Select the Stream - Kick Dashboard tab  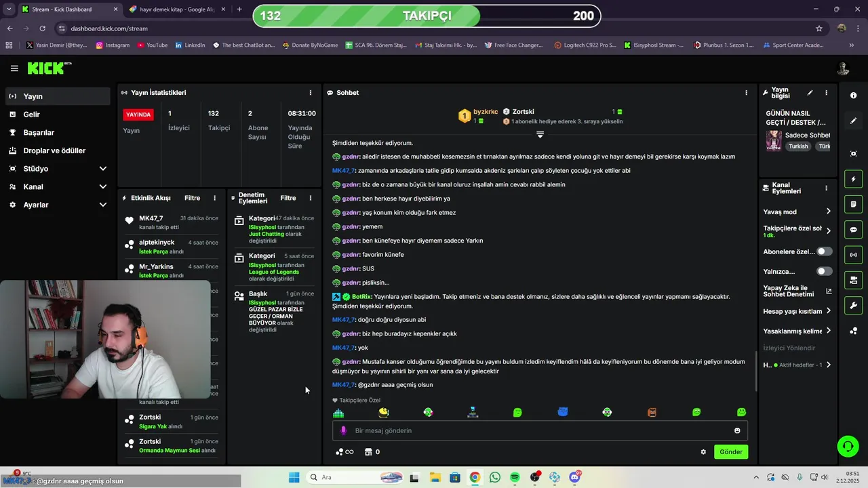coord(68,9)
